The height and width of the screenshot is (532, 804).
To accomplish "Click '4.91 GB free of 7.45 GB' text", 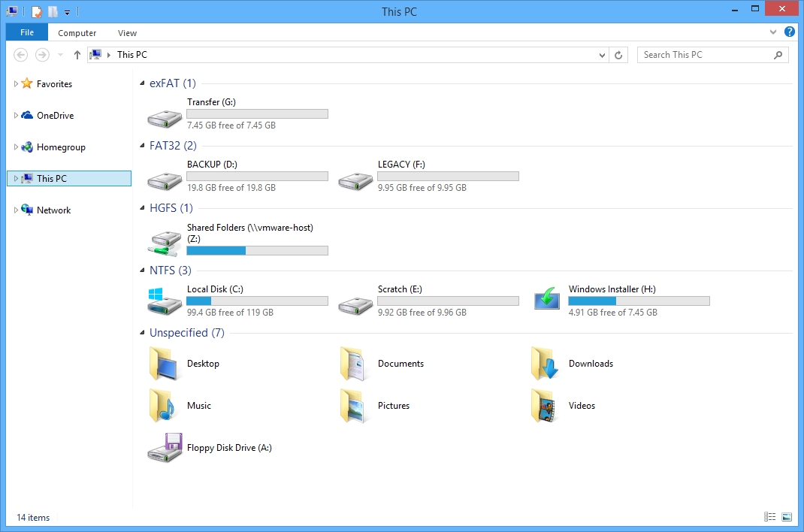I will [612, 312].
